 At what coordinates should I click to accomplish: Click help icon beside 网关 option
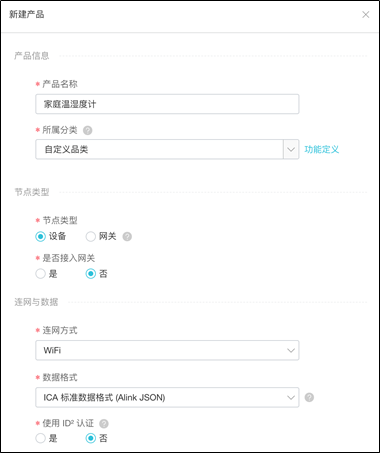pyautogui.click(x=127, y=237)
